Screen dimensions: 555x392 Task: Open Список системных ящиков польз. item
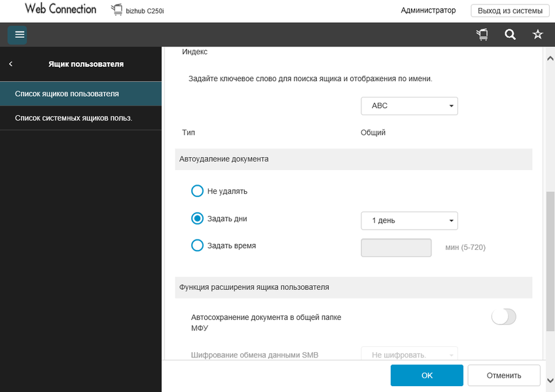(73, 118)
